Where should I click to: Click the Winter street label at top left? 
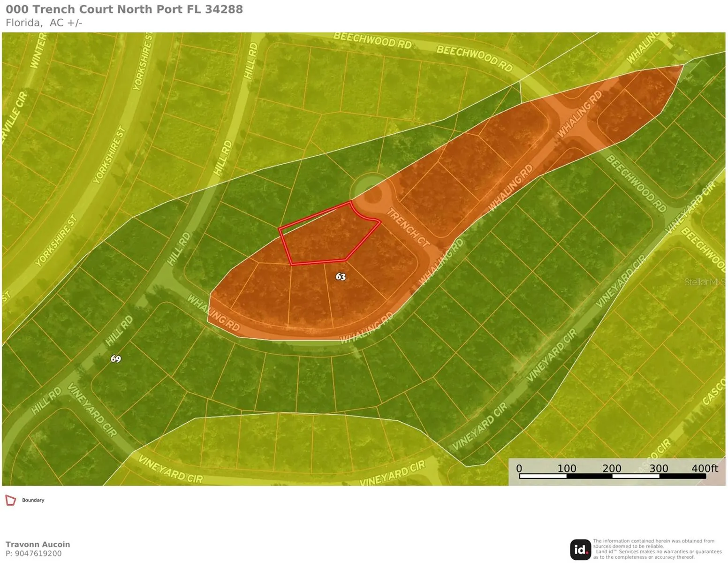pyautogui.click(x=38, y=51)
